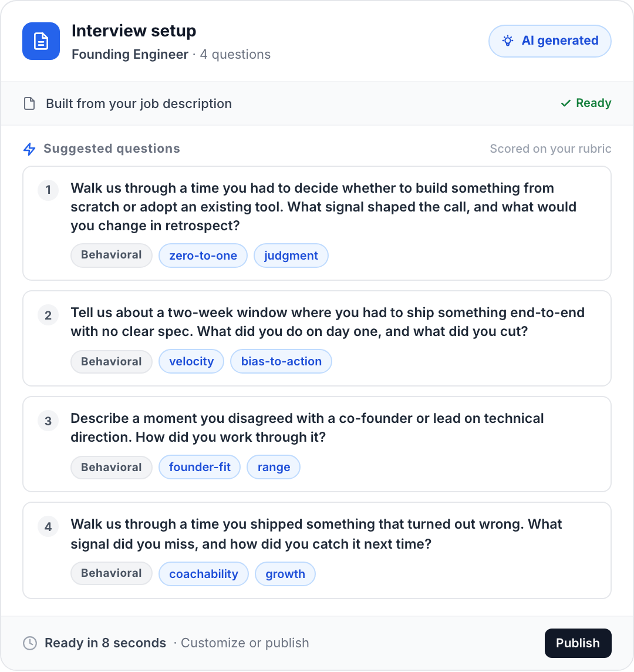
Task: Click the Publish button
Action: pyautogui.click(x=578, y=643)
